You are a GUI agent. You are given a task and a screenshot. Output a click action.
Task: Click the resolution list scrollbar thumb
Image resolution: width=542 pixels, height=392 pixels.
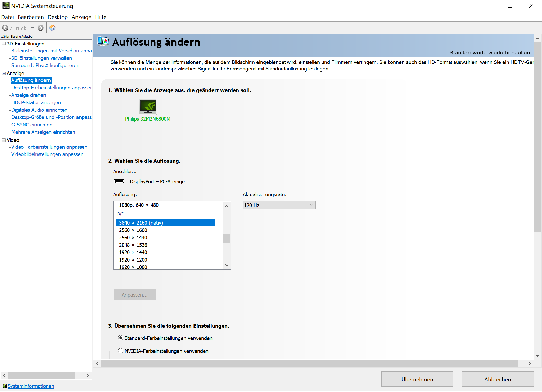point(227,239)
